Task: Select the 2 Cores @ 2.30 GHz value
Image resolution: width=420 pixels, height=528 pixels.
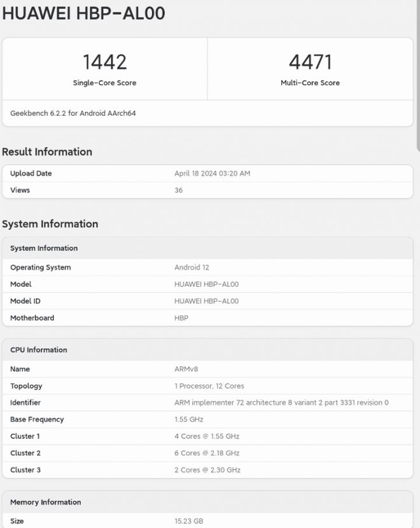Action: [x=207, y=470]
